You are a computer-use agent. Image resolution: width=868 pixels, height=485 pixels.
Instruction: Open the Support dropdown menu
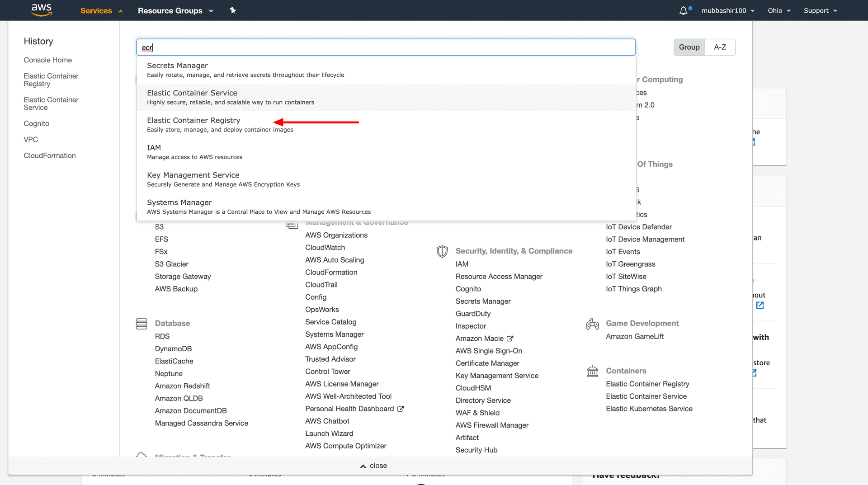click(820, 10)
